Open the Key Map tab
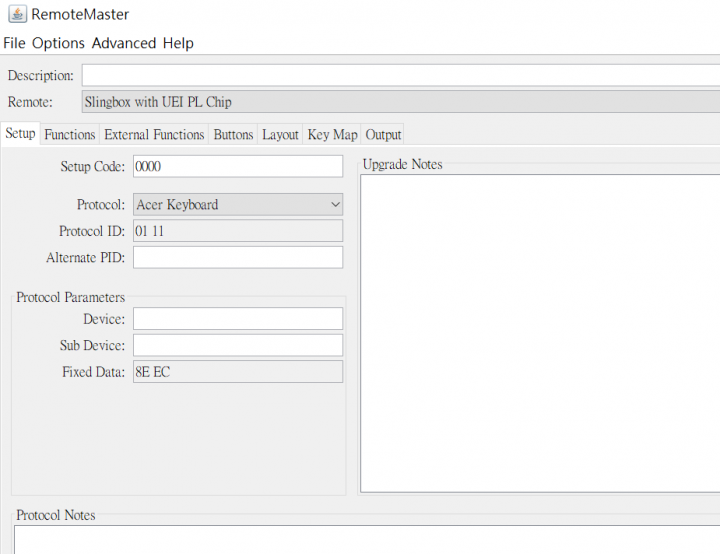The height and width of the screenshot is (554, 720). click(x=332, y=135)
